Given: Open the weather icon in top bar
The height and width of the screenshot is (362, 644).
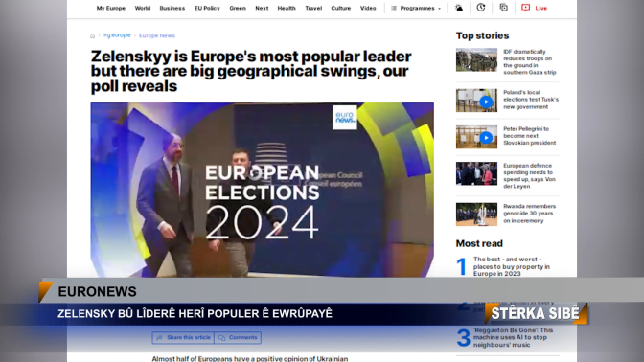Looking at the screenshot, I should [459, 8].
